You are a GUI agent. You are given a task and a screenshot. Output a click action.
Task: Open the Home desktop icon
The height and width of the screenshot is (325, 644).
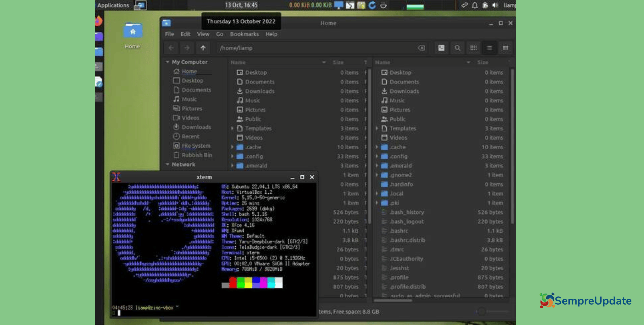(x=132, y=35)
